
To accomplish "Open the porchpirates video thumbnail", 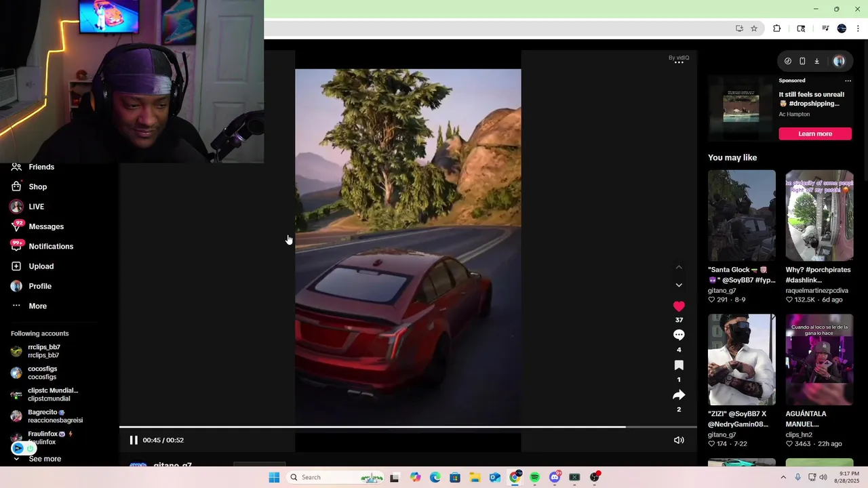I will coord(819,216).
